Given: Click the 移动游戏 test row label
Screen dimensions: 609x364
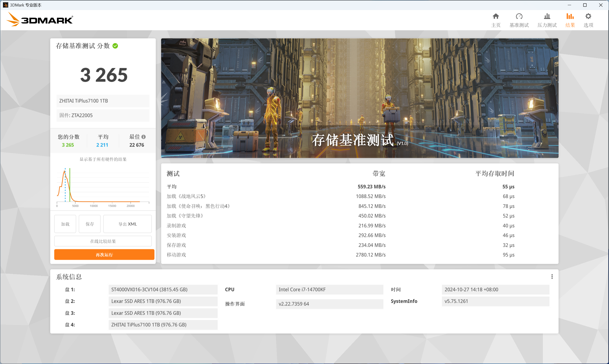Looking at the screenshot, I should click(x=176, y=255).
